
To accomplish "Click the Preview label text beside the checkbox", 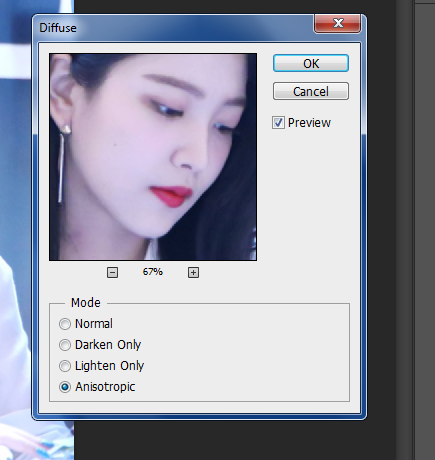I will tap(309, 123).
